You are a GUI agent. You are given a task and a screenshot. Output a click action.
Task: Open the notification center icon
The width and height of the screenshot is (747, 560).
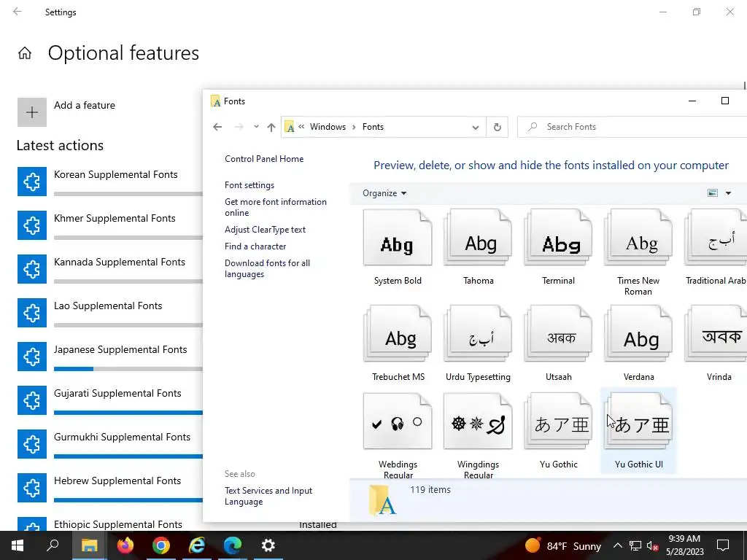(723, 545)
